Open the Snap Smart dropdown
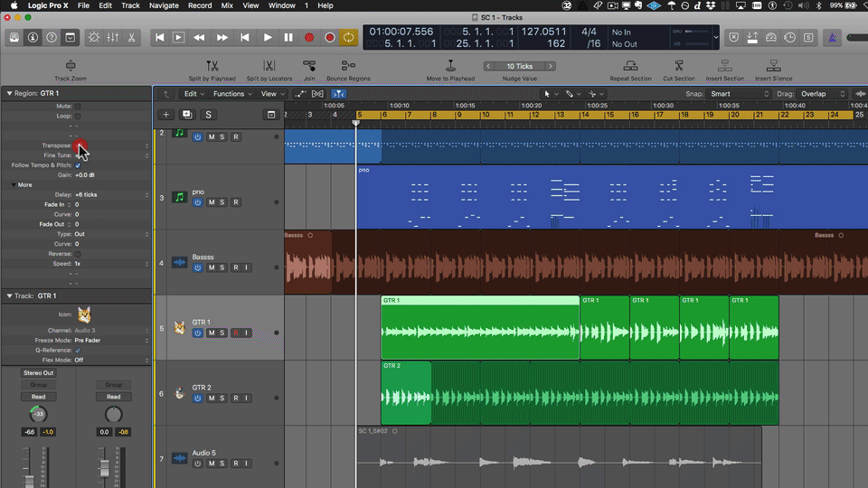The image size is (868, 488). (739, 94)
